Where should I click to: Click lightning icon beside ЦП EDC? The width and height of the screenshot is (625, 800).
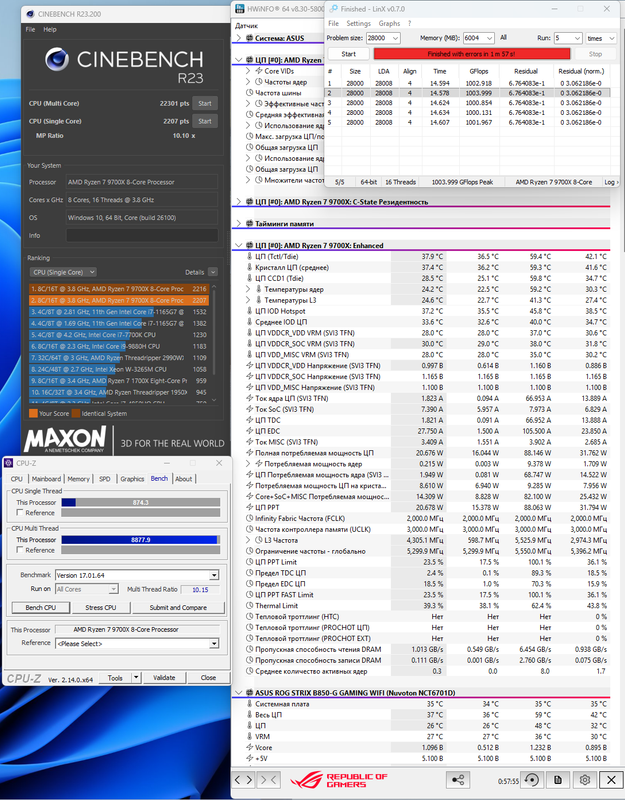249,431
